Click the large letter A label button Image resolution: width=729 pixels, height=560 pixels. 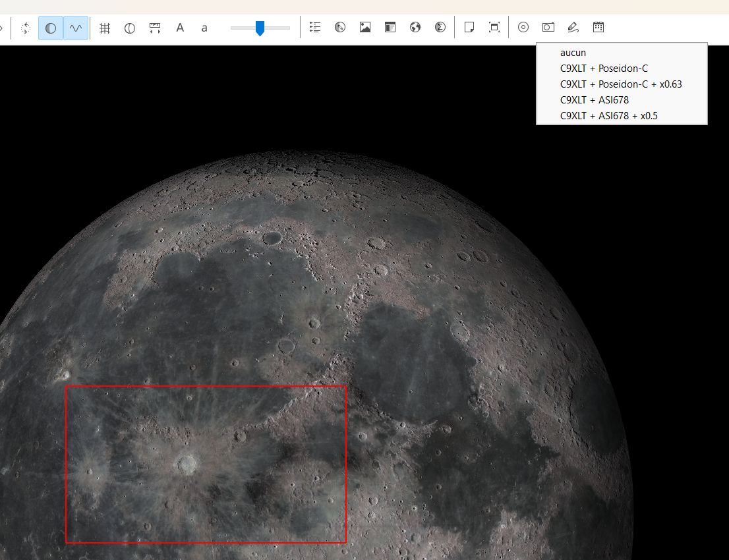[x=180, y=28]
